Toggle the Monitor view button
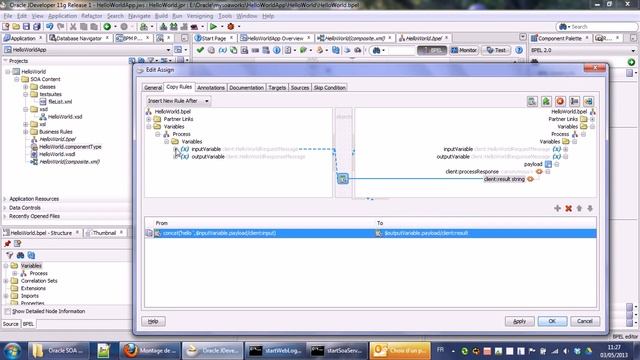Screen dimensions: 640x360 point(464,50)
